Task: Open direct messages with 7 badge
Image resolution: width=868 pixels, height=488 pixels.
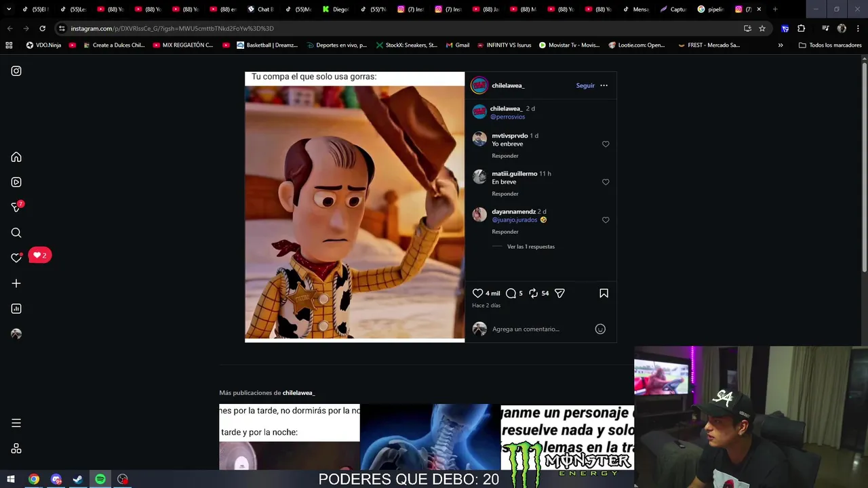Action: (16, 207)
